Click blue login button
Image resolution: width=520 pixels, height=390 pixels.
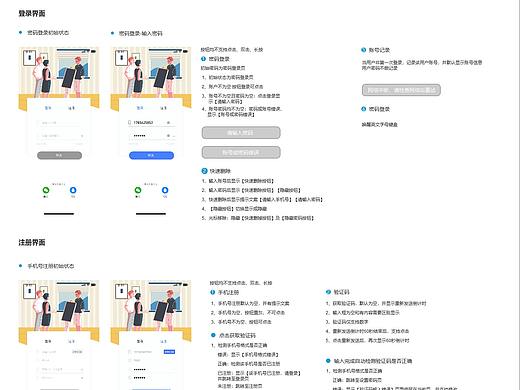click(x=151, y=155)
